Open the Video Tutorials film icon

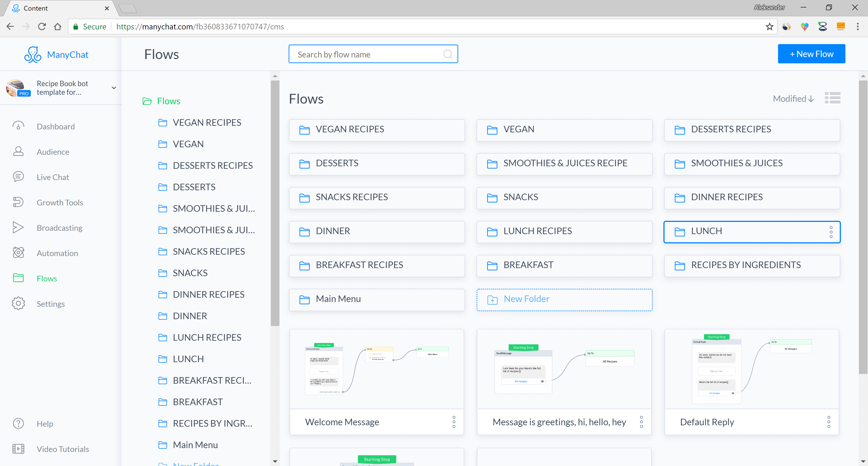[x=18, y=448]
